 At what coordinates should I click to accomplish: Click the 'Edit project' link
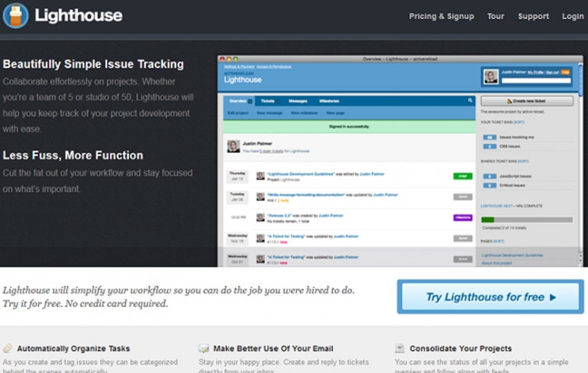pyautogui.click(x=238, y=113)
